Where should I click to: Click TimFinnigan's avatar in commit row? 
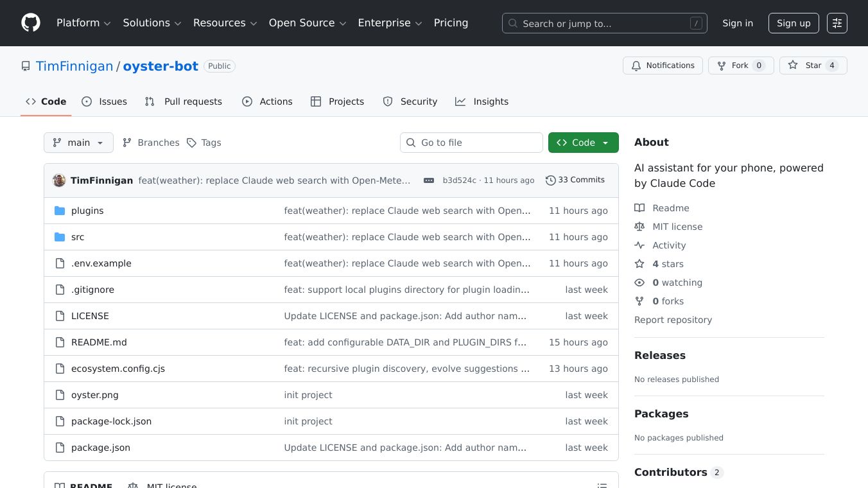(x=59, y=180)
